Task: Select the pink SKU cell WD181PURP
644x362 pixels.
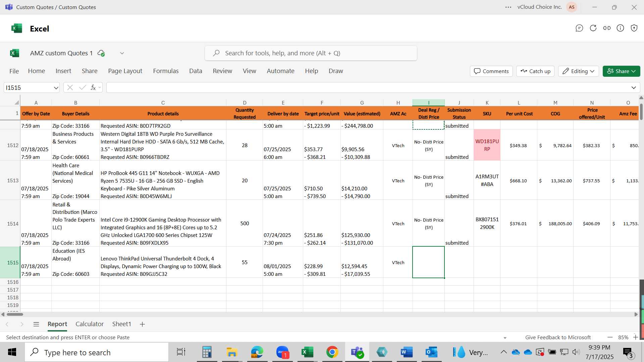Action: pos(487,145)
